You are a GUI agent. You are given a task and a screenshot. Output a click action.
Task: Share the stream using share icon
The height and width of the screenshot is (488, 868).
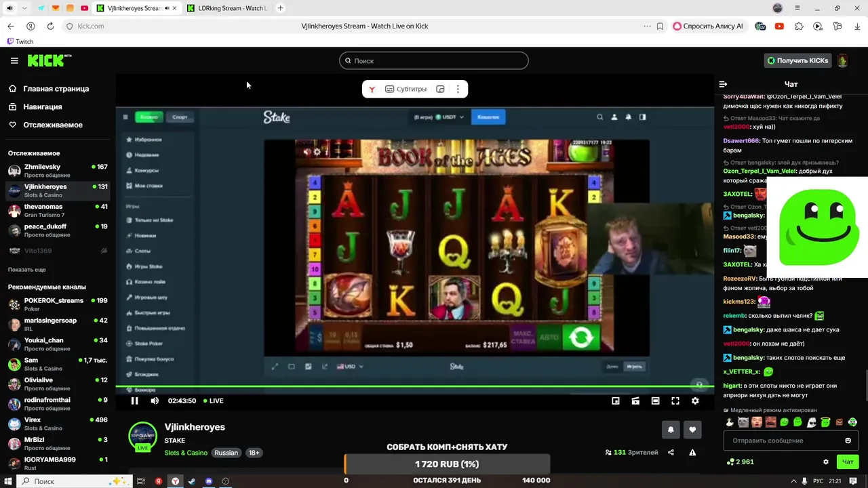pyautogui.click(x=671, y=453)
